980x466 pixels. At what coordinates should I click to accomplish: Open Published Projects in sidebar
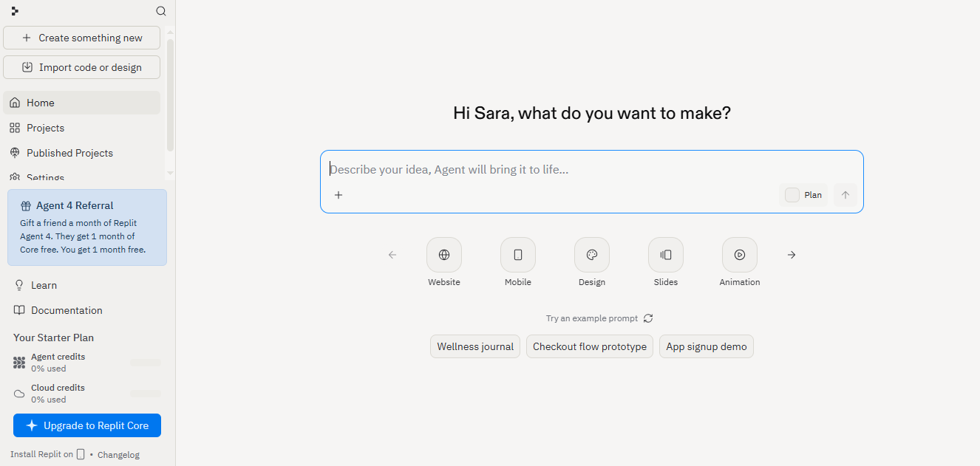click(82, 153)
